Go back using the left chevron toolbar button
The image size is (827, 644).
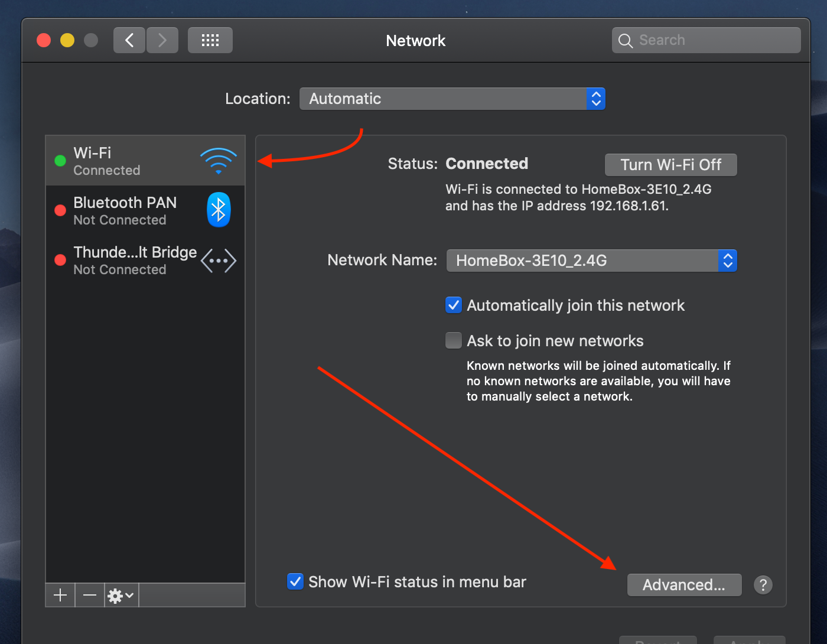tap(129, 40)
